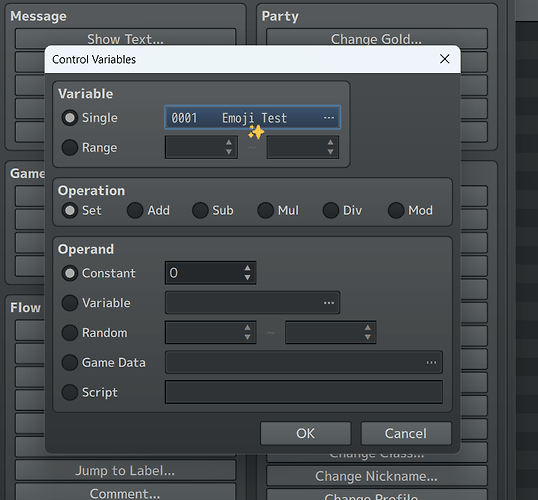Click up arrow of Range end field
This screenshot has height=500, width=538.
coord(330,142)
